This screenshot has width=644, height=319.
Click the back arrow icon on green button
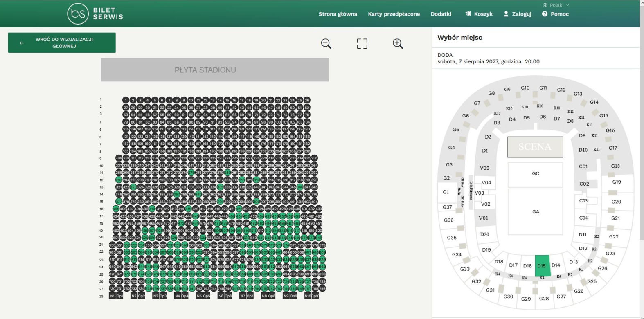[x=22, y=43]
